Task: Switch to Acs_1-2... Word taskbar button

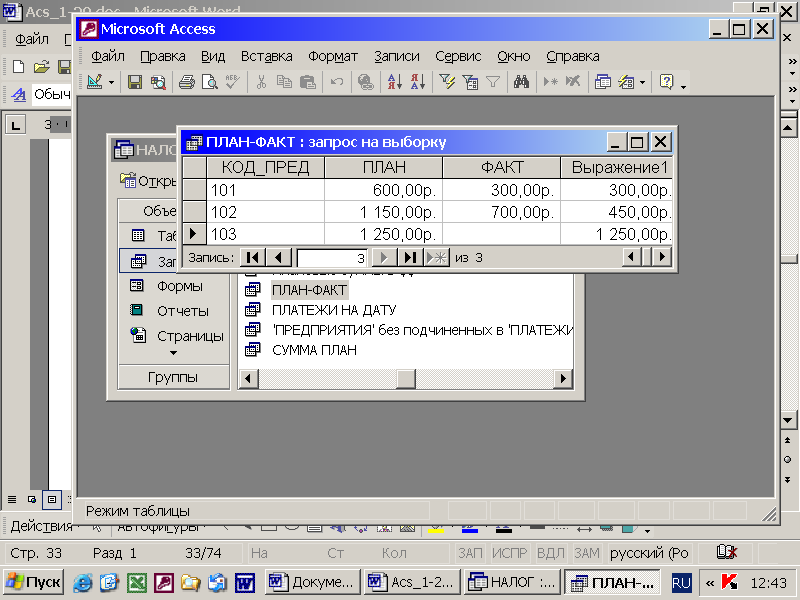Action: point(412,582)
